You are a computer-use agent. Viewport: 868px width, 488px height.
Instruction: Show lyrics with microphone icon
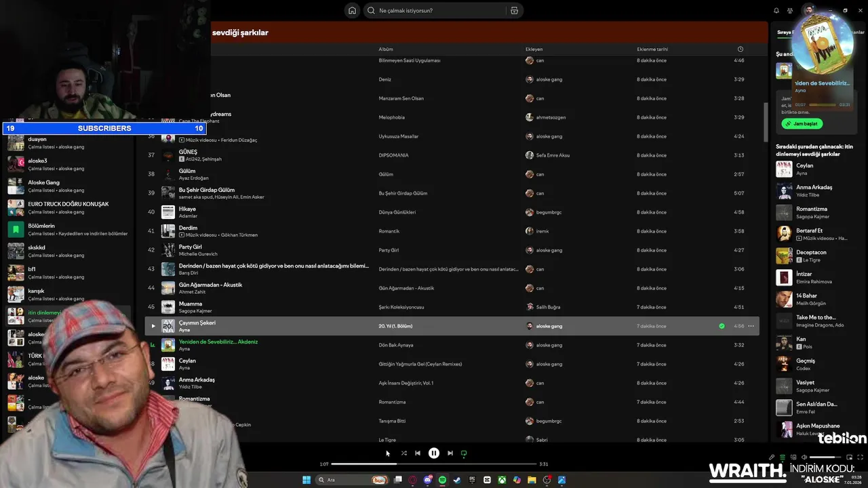(x=772, y=457)
